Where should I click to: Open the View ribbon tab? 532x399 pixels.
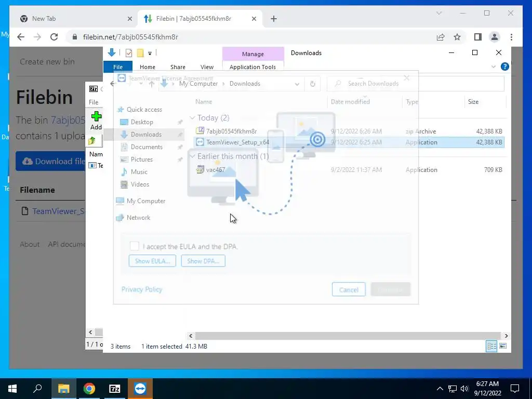[x=207, y=67]
